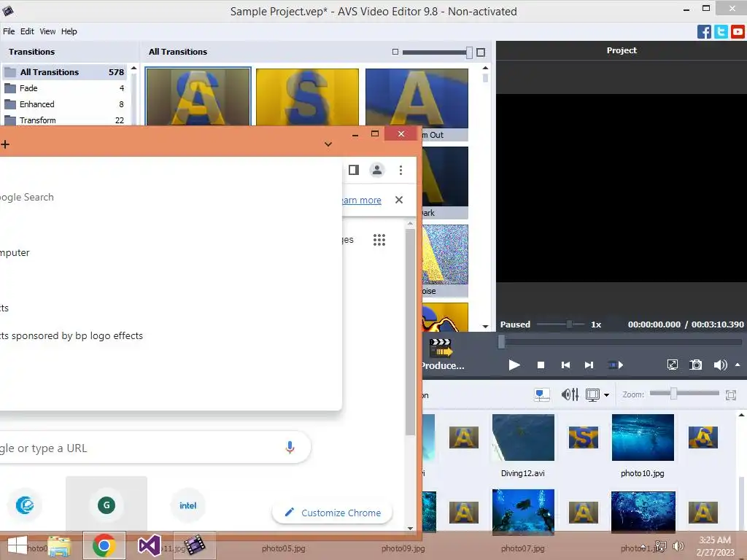
Task: Dismiss the Chrome info bar with X
Action: coord(399,200)
